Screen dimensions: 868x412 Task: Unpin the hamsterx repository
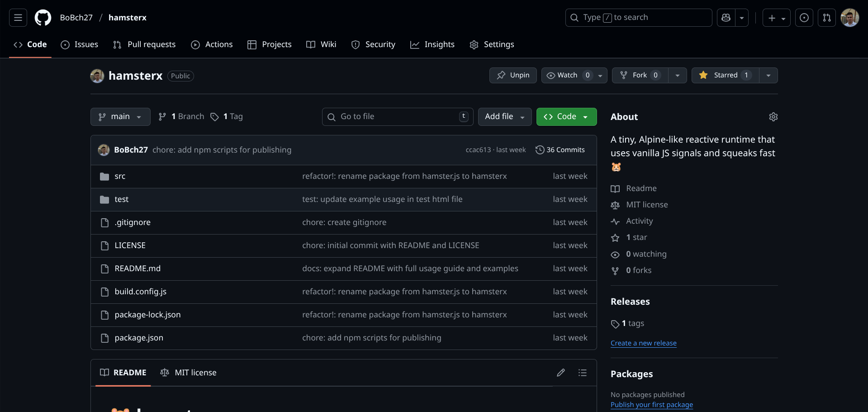tap(513, 75)
